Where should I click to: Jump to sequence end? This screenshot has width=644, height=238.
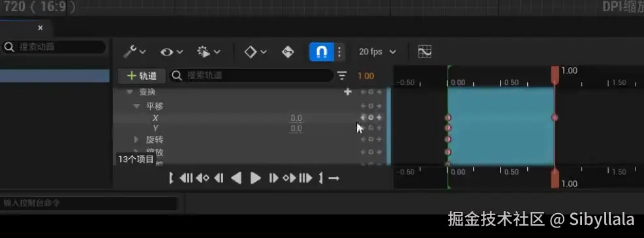[x=305, y=178]
